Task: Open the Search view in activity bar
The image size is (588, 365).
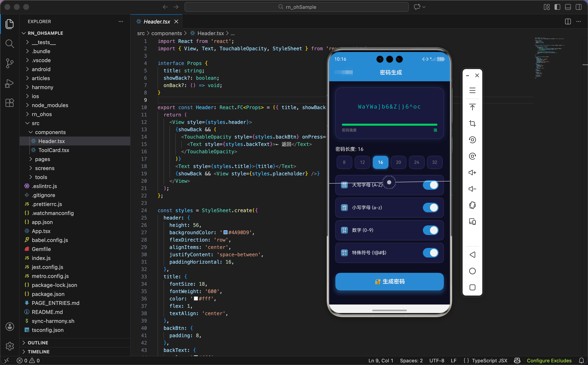Action: [x=10, y=44]
